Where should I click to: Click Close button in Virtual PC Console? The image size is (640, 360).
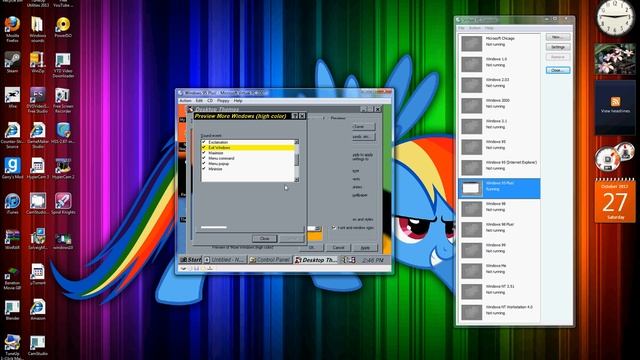click(558, 70)
